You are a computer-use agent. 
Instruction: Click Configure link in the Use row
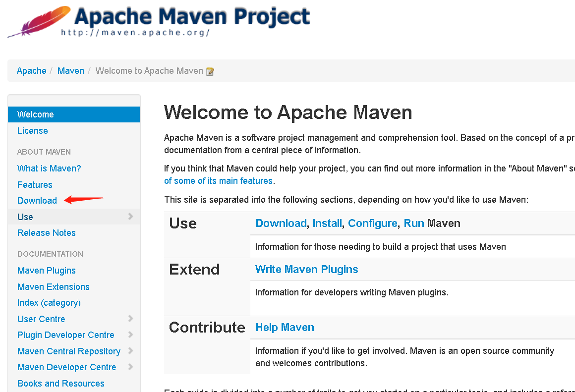[373, 224]
